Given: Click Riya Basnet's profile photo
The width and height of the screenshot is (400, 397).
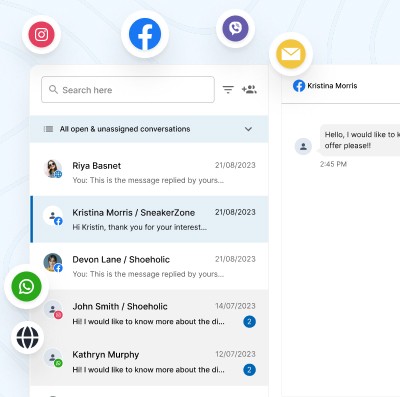Looking at the screenshot, I should coord(53,168).
